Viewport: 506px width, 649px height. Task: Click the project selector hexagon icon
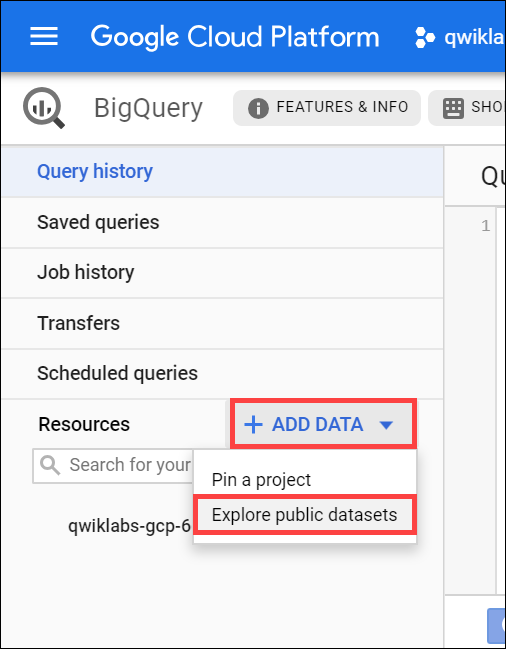[x=425, y=38]
